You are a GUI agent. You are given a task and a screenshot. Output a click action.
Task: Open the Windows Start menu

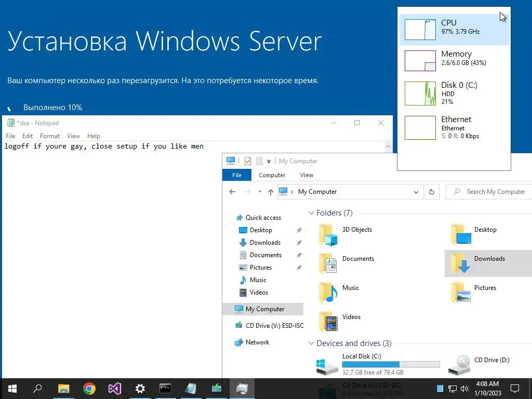point(12,389)
